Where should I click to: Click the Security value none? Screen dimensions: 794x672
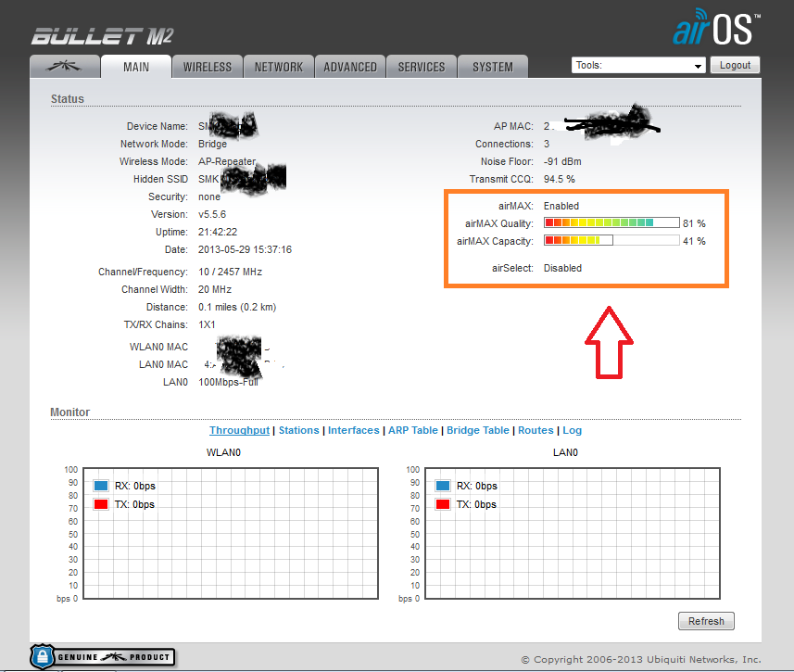pos(209,197)
